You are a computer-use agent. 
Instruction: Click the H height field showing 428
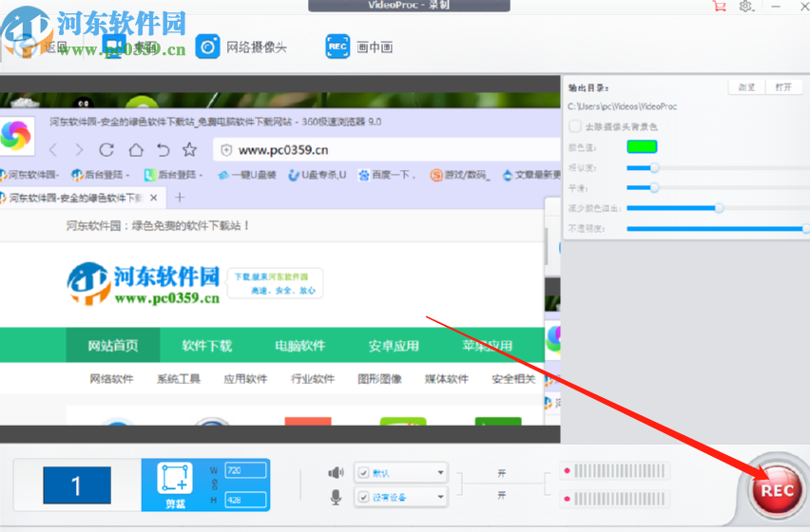(x=245, y=500)
